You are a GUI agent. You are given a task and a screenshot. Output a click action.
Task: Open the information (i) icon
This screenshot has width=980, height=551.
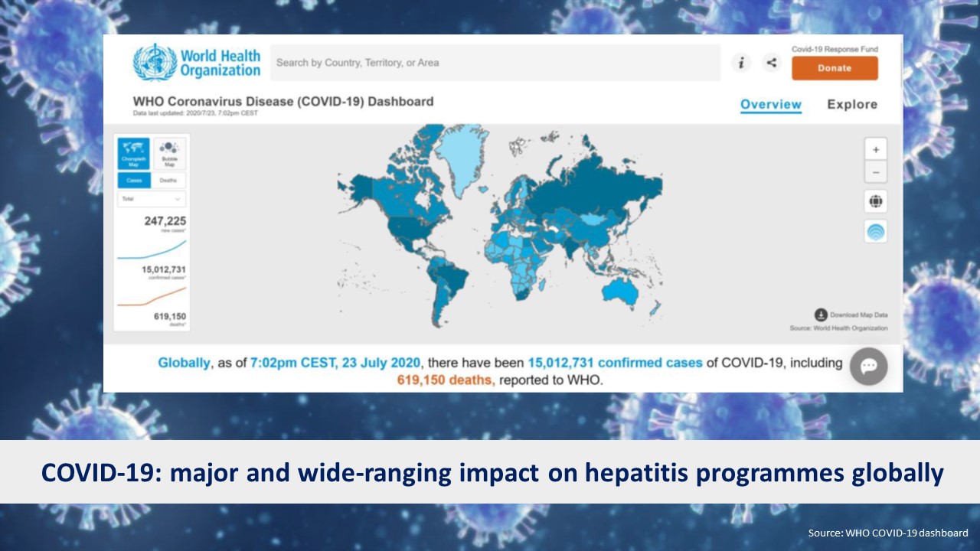pos(740,63)
